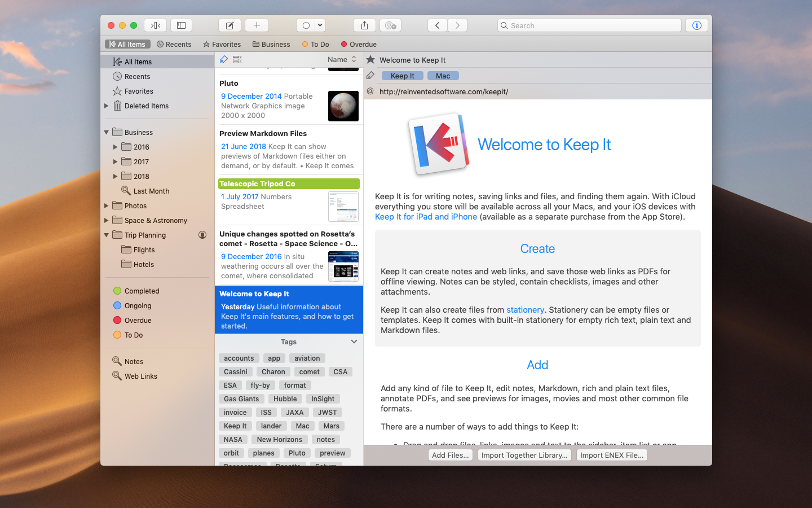
Task: Add a new item with the + toolbar icon
Action: (257, 25)
